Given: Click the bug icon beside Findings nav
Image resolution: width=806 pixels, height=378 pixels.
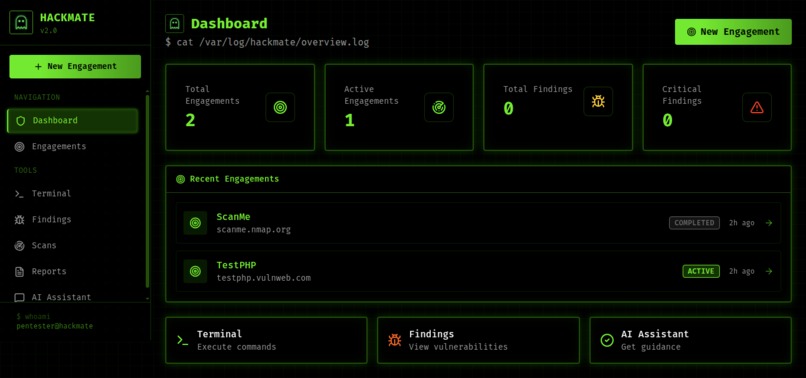Looking at the screenshot, I should (x=19, y=220).
